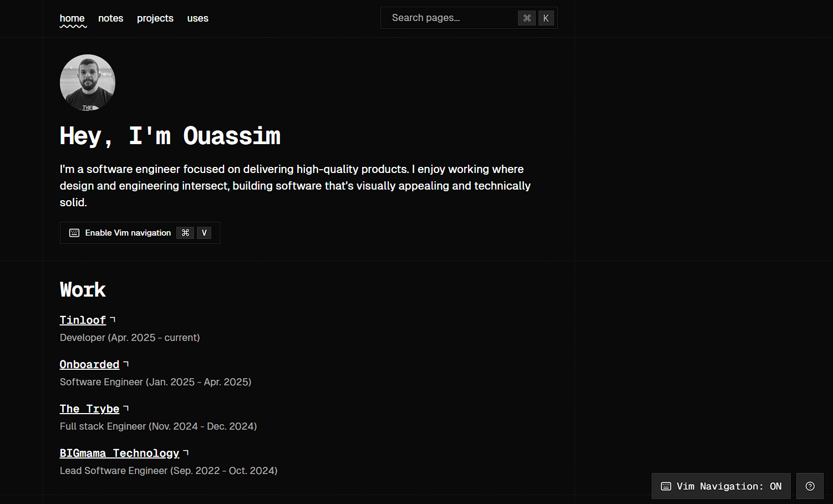Toggle the Vim Navigation: ON switch
Image resolution: width=833 pixels, height=504 pixels.
pos(721,486)
